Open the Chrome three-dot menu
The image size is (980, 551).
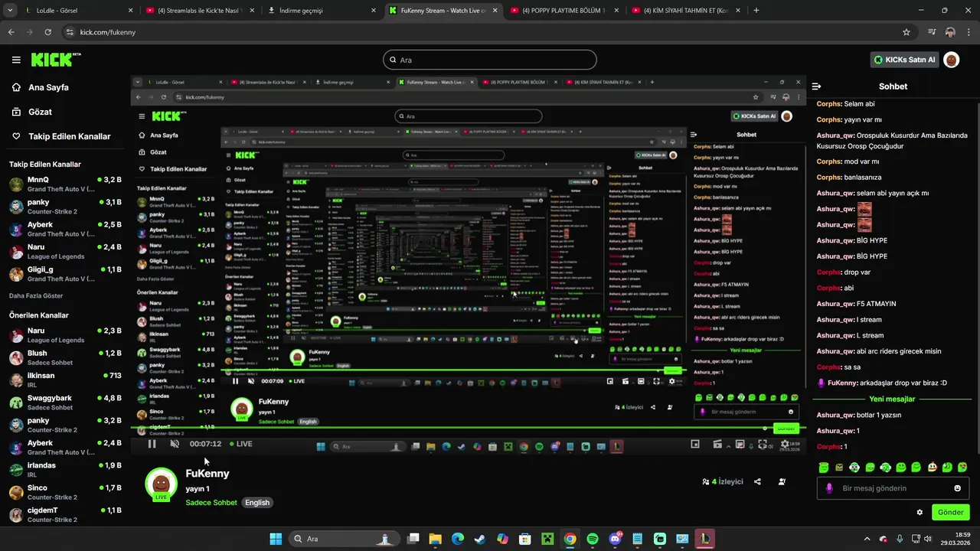(x=969, y=32)
